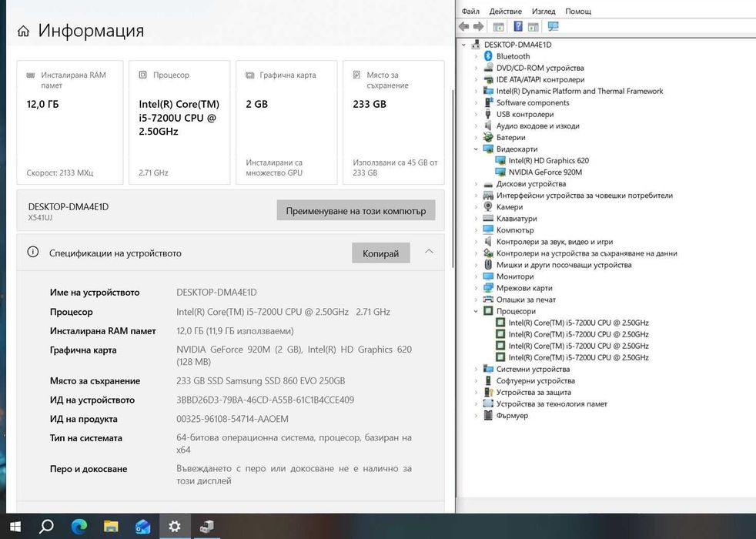This screenshot has width=756, height=539.
Task: Select the Bluetooth icon in device tree
Action: click(488, 56)
